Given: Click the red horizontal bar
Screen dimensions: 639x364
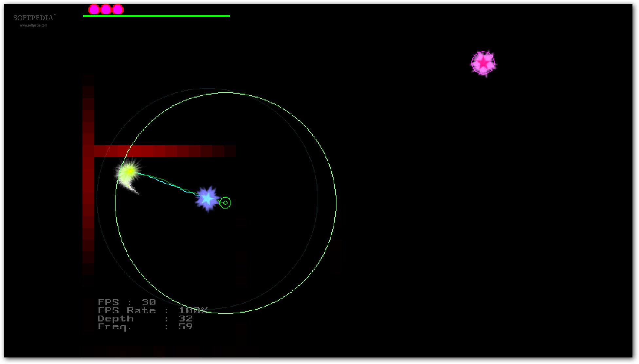Looking at the screenshot, I should (165, 151).
